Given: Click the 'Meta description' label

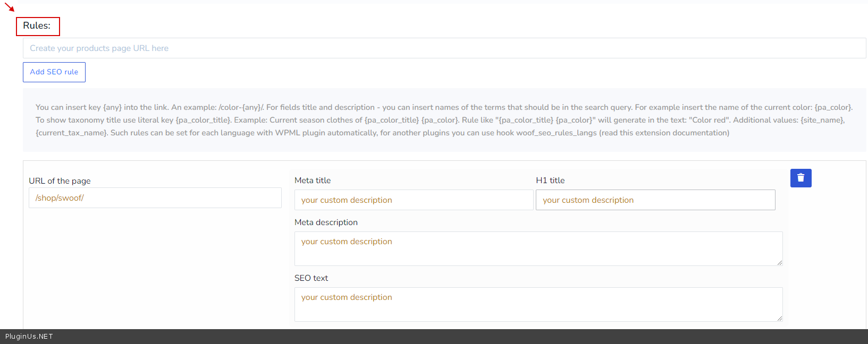Looking at the screenshot, I should pos(326,222).
